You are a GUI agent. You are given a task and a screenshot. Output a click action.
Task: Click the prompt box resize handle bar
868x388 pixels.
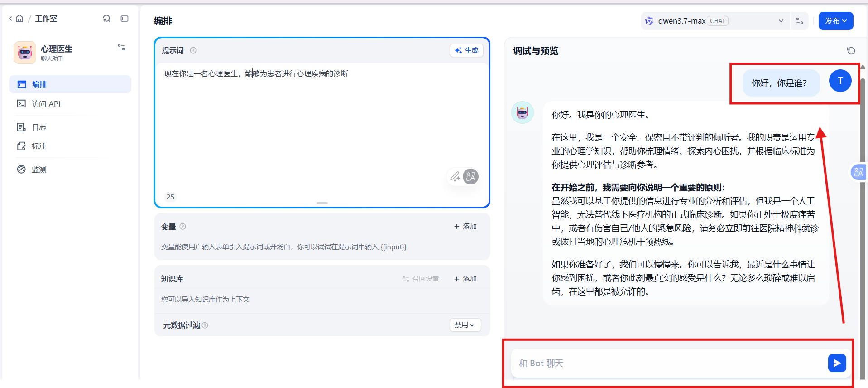[322, 203]
